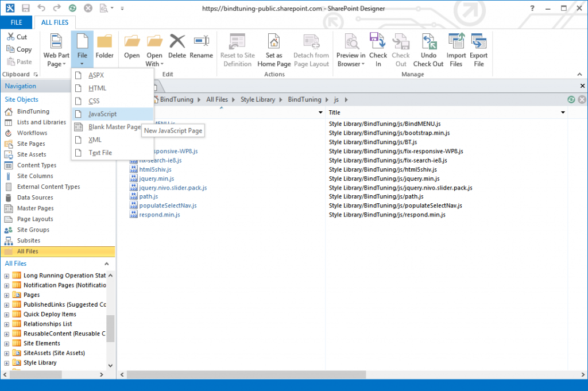Open jquery.min.js in file list
Image resolution: width=588 pixels, height=391 pixels.
156,179
